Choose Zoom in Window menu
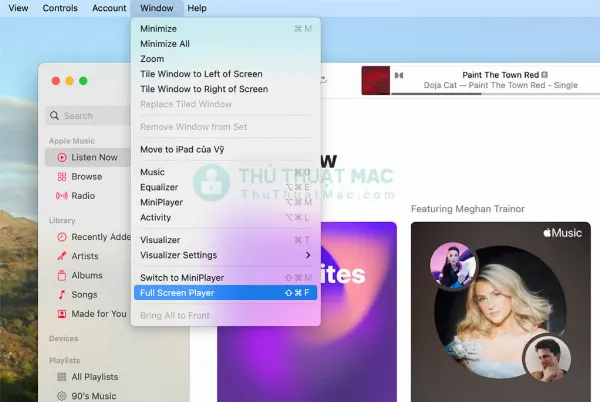600x402 pixels. 225,59
